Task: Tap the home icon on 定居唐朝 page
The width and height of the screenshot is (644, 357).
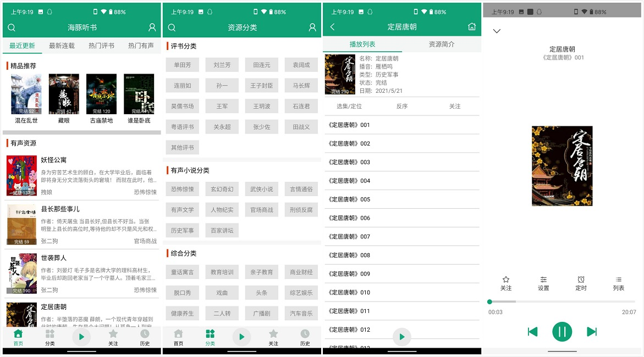Action: 472,26
